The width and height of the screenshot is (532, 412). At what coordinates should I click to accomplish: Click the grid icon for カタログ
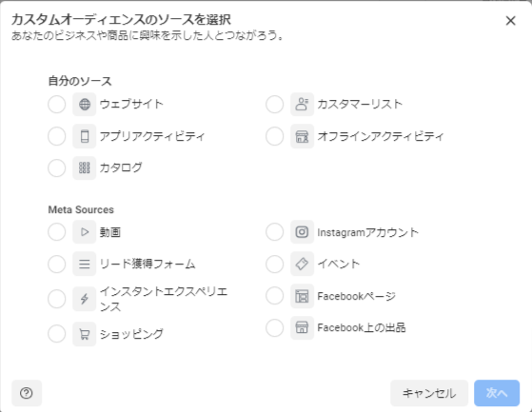pos(84,167)
